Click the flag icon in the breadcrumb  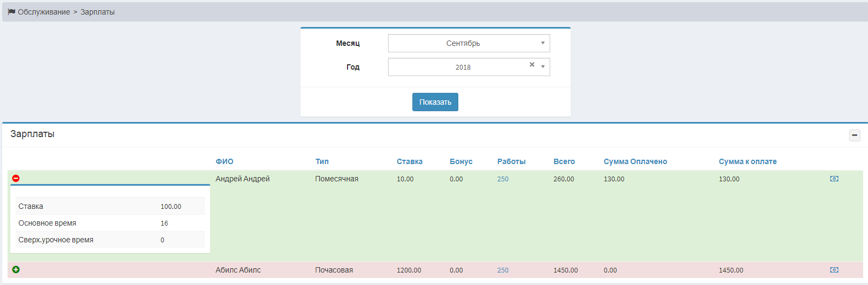point(11,12)
